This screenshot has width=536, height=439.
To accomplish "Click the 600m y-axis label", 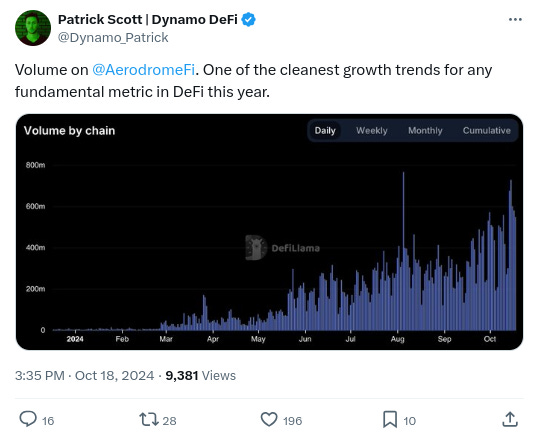I will coord(35,206).
